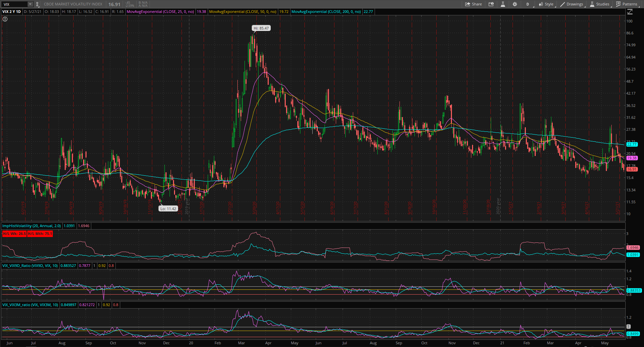Click the chart info exclamation icon
Screen dimensions: 644x347
(5, 19)
